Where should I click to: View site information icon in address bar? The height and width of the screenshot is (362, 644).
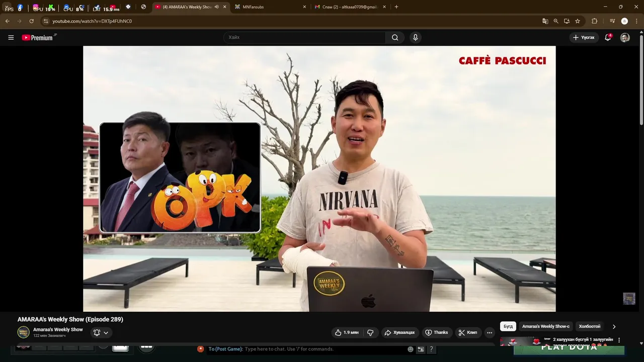point(46,21)
